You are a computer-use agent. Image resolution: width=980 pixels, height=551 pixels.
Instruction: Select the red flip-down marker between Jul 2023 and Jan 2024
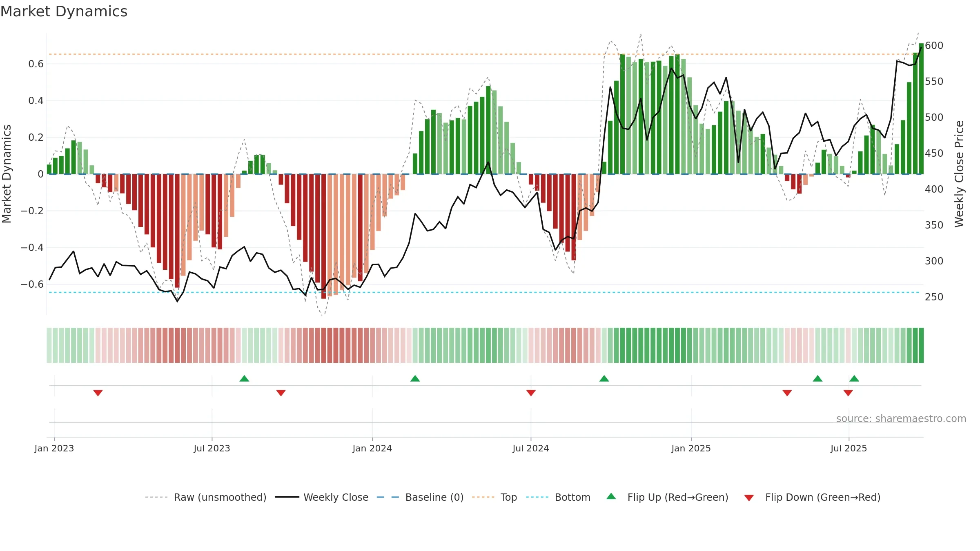[281, 393]
